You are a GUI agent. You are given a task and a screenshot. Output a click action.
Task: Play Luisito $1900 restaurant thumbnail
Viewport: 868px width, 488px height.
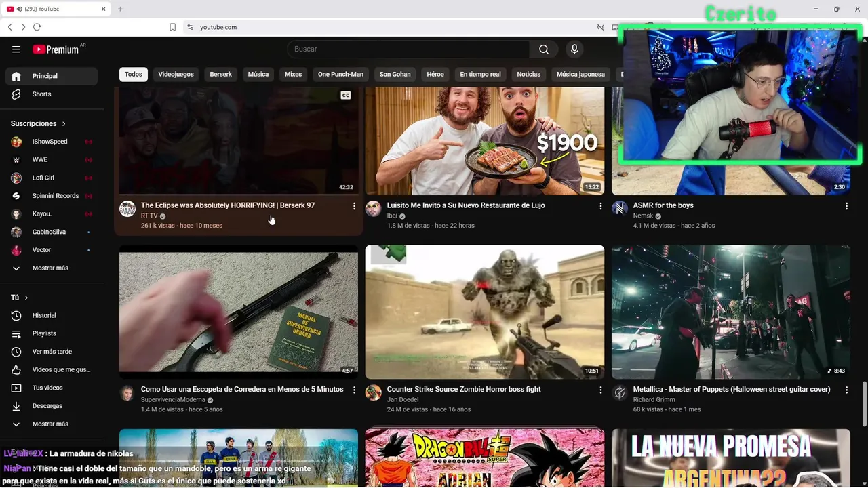click(485, 141)
